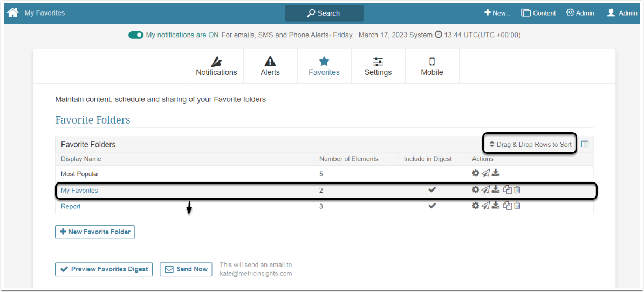Screen dimensions: 644x292
Task: Click the home icon in the header
Action: coord(13,12)
